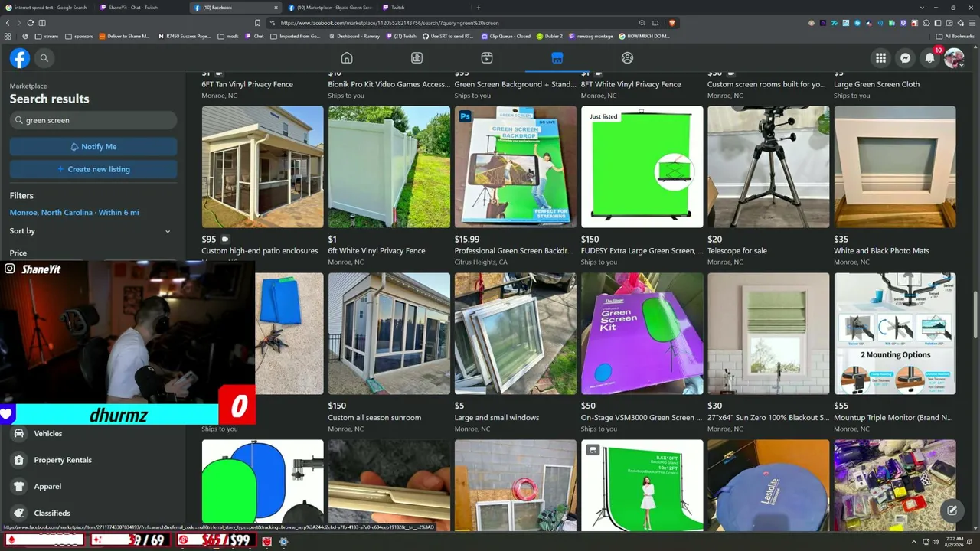Open the Professional Green Screen Backdrop listing photo

click(515, 167)
